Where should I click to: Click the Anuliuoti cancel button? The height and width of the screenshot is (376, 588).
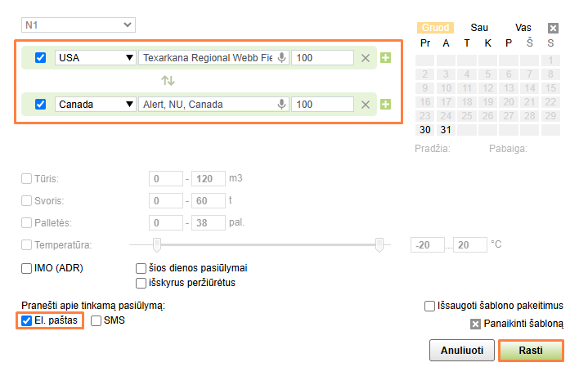tap(461, 351)
